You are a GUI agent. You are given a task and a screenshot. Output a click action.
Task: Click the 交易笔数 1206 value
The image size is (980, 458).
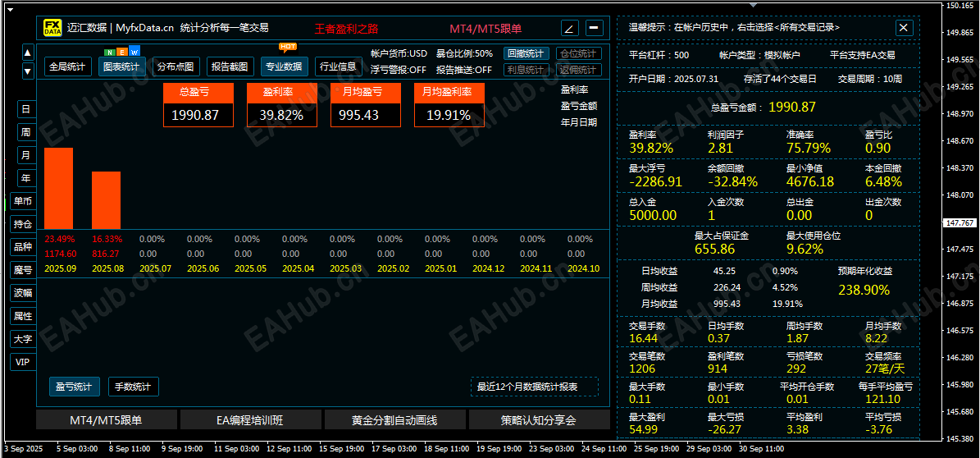(x=642, y=369)
